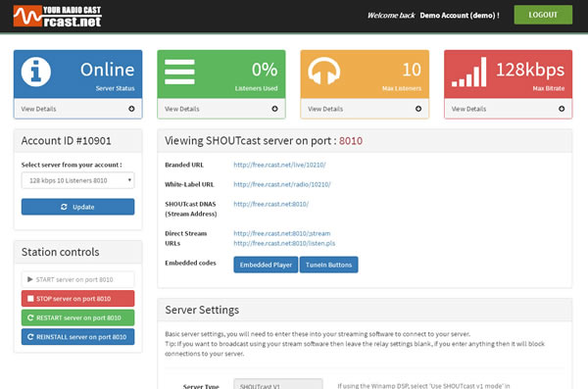This screenshot has width=588, height=389.
Task: Click the TuneIn Buttons button
Action: (329, 265)
